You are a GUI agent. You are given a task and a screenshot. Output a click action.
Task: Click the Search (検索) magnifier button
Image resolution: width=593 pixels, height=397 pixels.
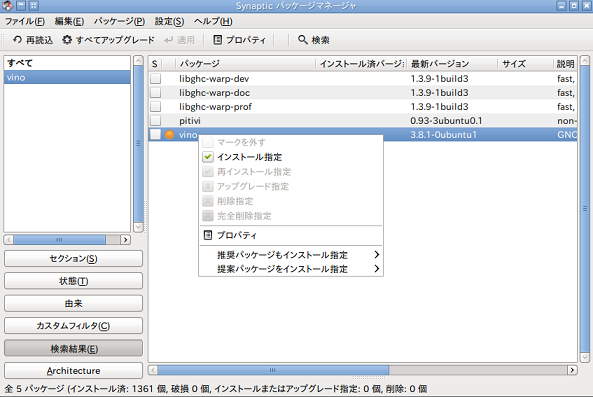click(x=314, y=40)
